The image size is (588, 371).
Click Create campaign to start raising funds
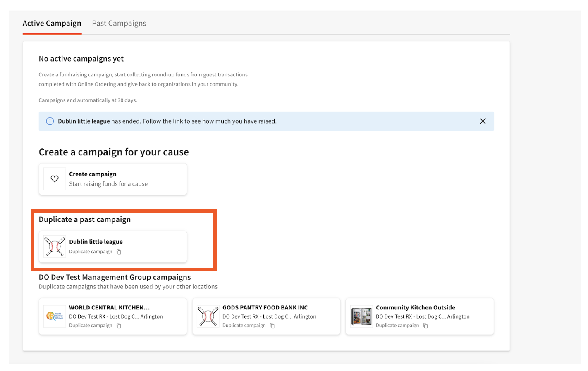pos(112,178)
